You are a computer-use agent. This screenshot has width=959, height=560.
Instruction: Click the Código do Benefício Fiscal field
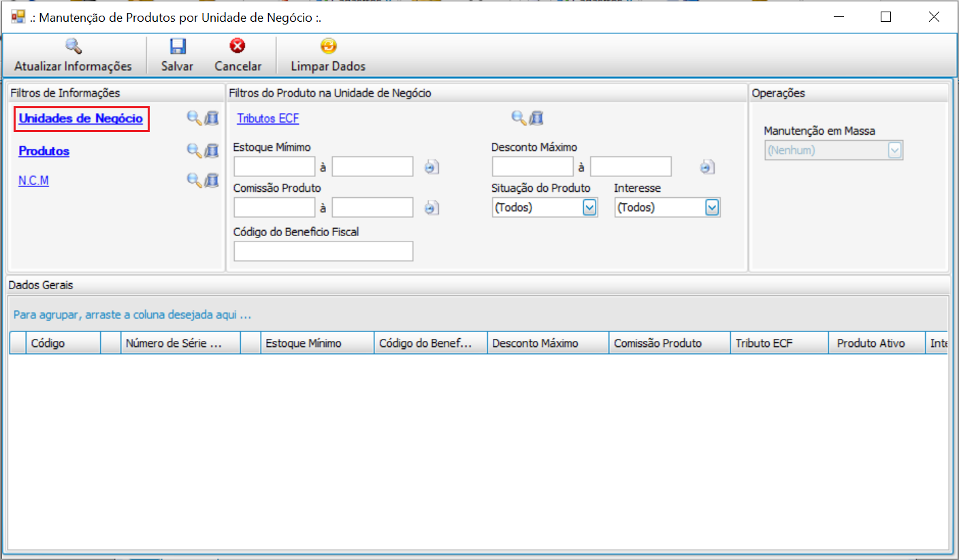pos(323,251)
